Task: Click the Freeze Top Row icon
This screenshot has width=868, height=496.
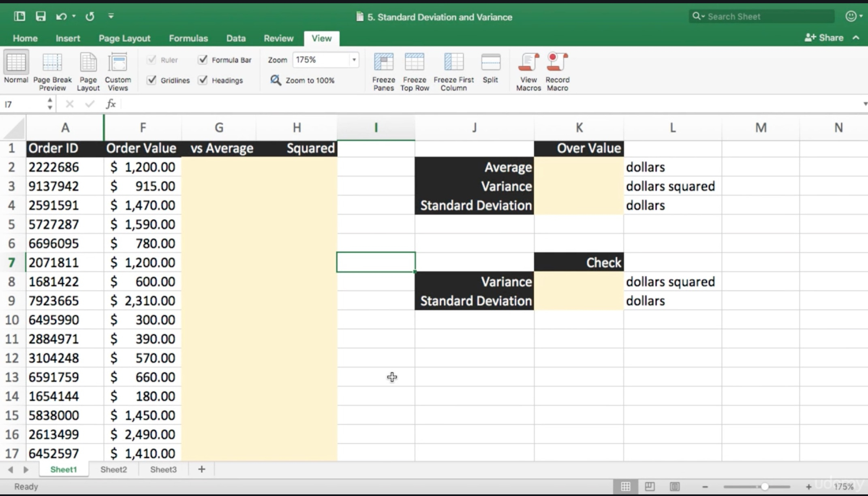Action: point(414,70)
